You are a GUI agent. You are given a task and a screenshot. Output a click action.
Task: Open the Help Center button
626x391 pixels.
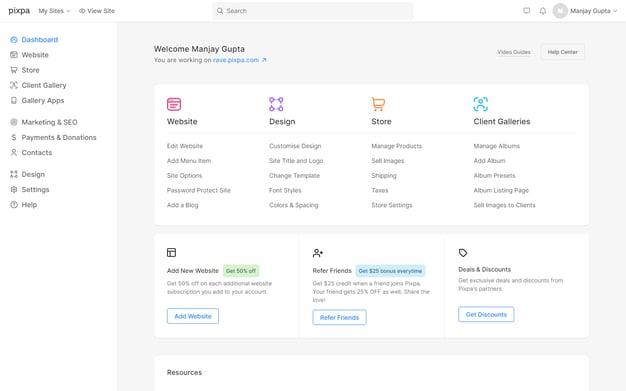tap(563, 52)
